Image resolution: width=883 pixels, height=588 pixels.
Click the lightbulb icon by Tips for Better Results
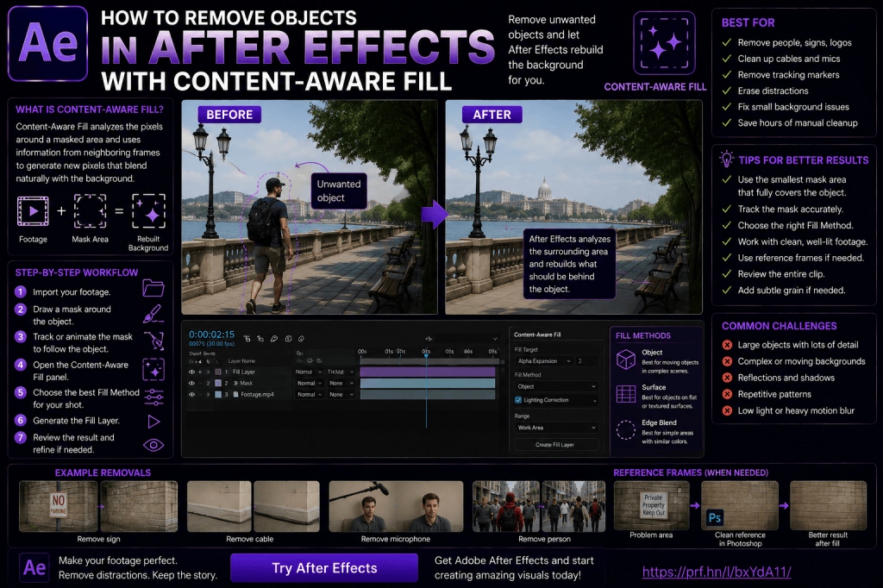tap(726, 159)
